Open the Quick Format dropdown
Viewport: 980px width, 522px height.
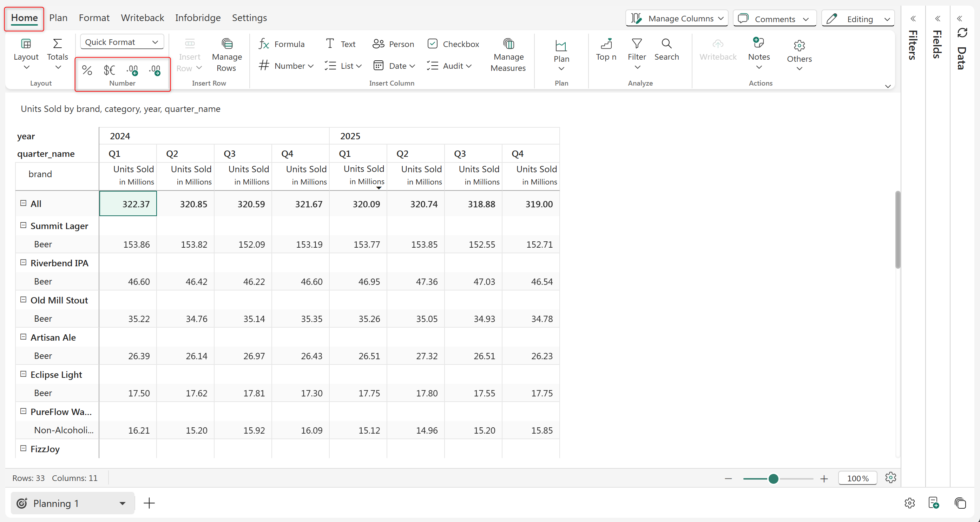pyautogui.click(x=122, y=42)
